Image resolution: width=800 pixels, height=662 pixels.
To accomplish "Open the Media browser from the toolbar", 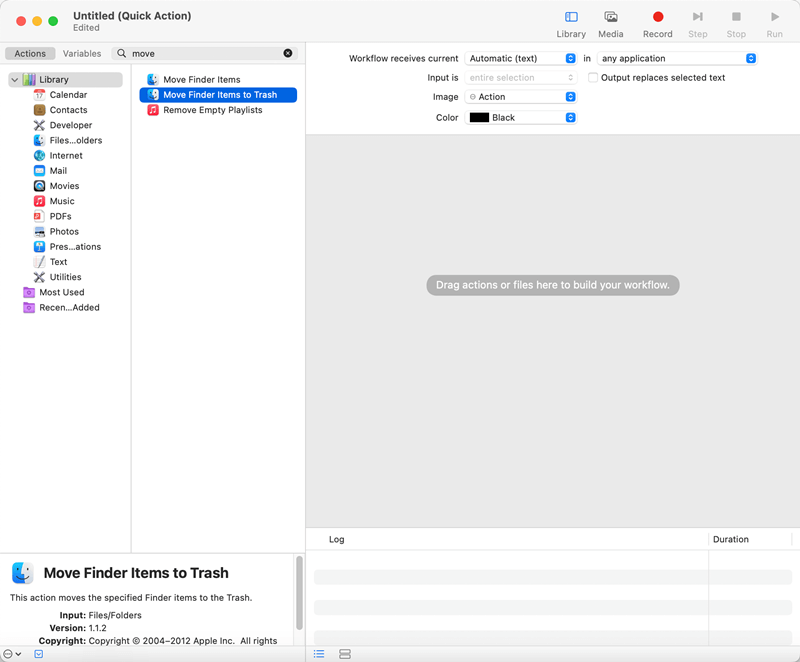I will (x=611, y=17).
